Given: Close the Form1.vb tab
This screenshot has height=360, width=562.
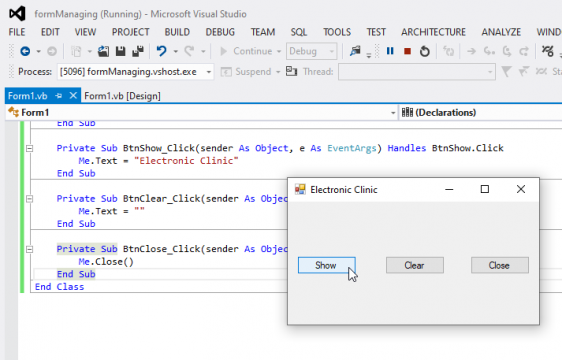Looking at the screenshot, I should pyautogui.click(x=73, y=95).
